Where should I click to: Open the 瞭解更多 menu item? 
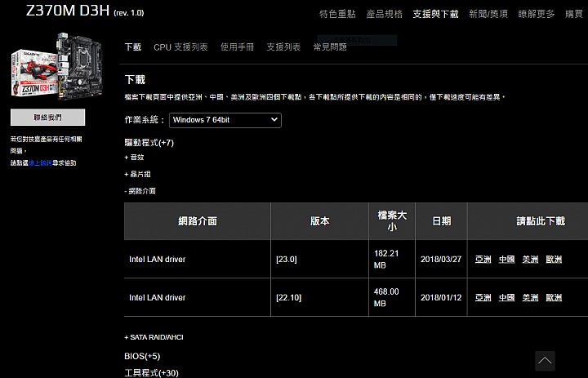pos(537,14)
